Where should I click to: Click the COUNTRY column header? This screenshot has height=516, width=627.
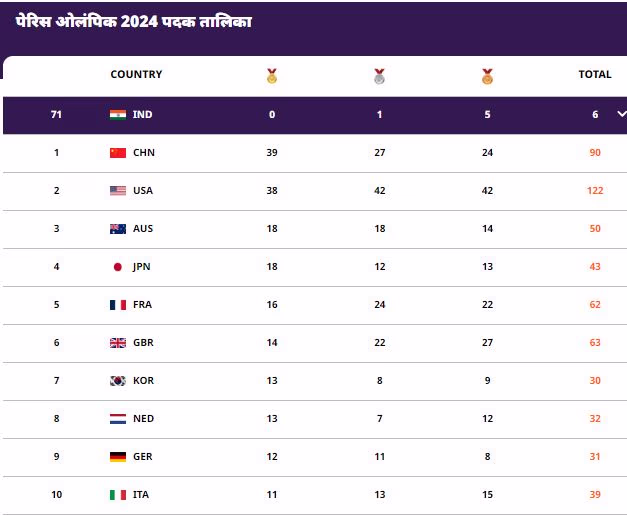(x=136, y=75)
